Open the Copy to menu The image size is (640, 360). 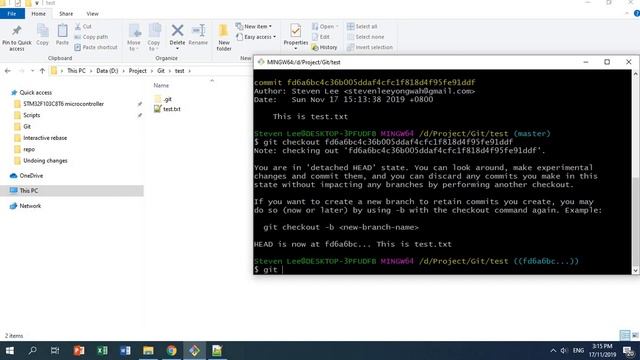154,38
